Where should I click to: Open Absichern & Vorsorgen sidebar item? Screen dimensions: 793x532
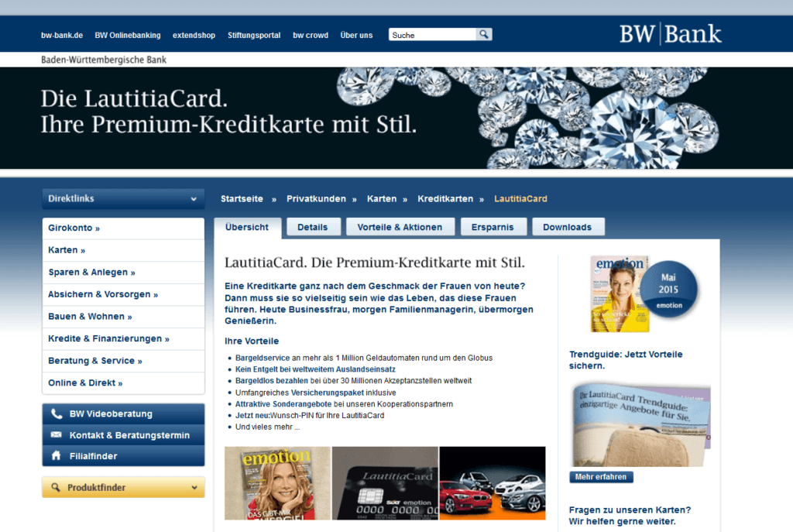[x=123, y=294]
